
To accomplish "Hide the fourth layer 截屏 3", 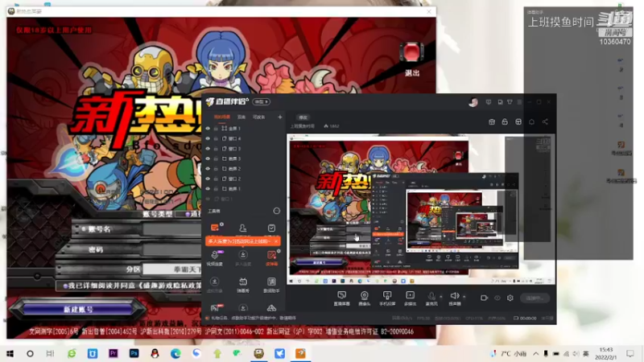I will point(208,158).
